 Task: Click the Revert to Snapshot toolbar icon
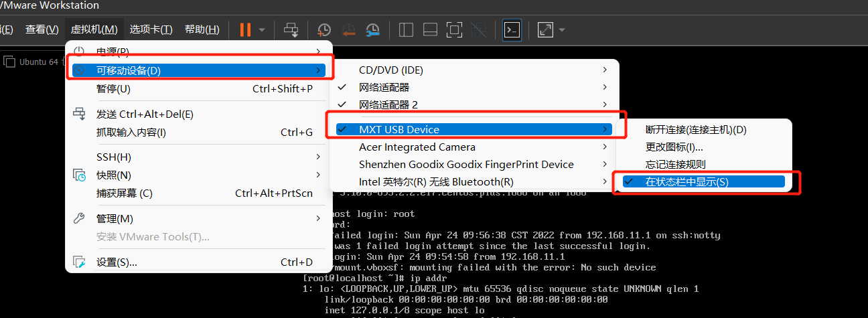pyautogui.click(x=349, y=29)
